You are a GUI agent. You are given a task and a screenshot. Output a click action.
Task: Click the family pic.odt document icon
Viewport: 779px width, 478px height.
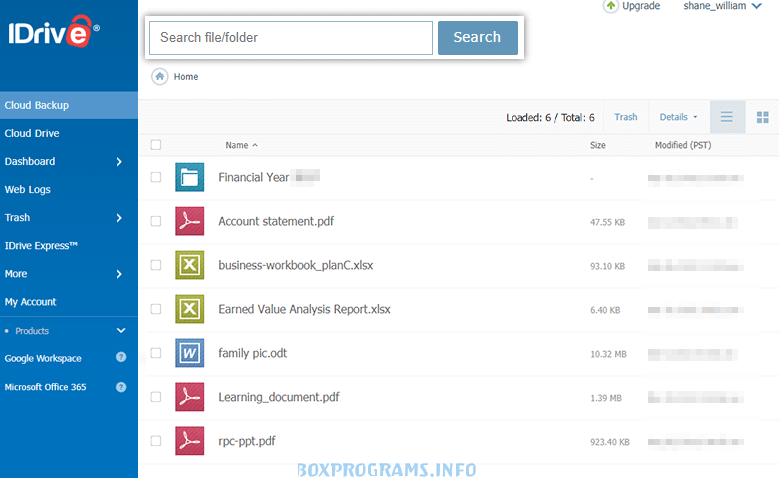[189, 353]
